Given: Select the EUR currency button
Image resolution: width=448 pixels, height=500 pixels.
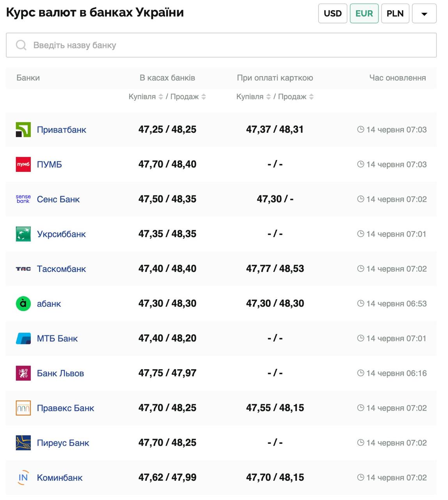Looking at the screenshot, I should (364, 14).
